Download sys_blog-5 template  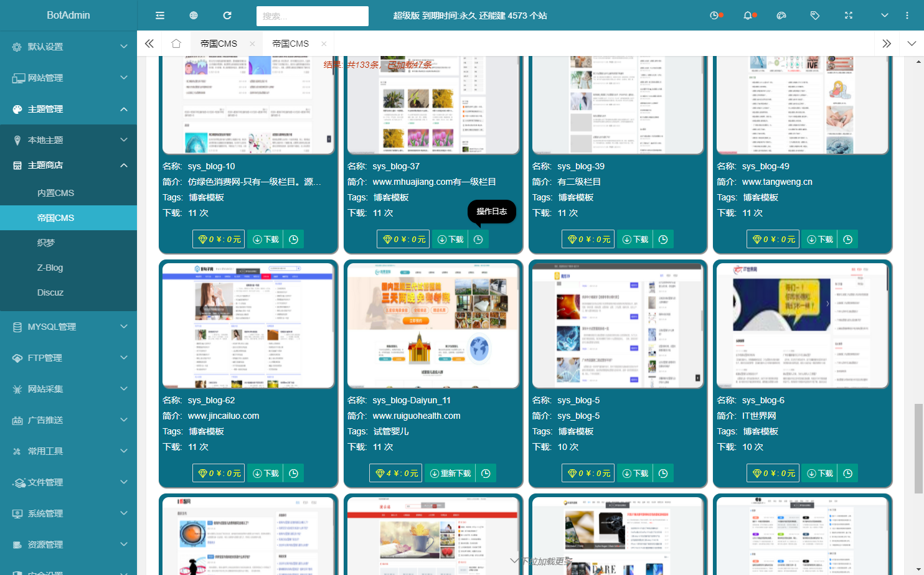click(636, 473)
